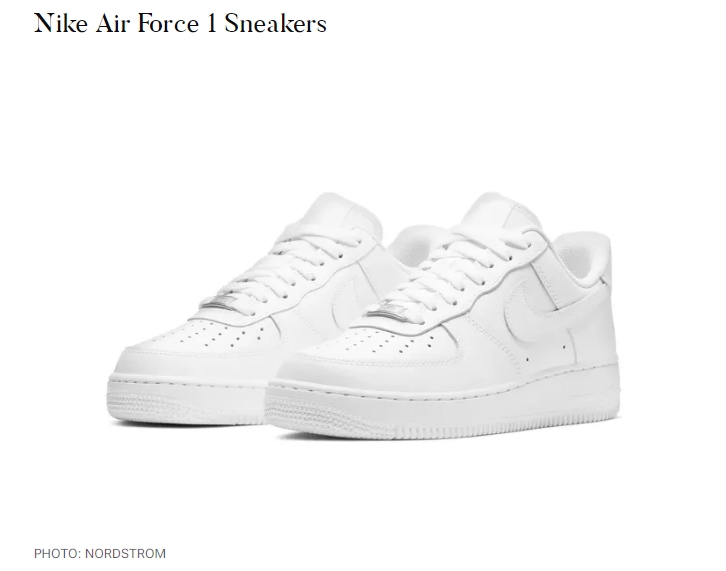Image resolution: width=726 pixels, height=571 pixels.
Task: Click the silver lace tag on right sneaker
Action: (388, 311)
